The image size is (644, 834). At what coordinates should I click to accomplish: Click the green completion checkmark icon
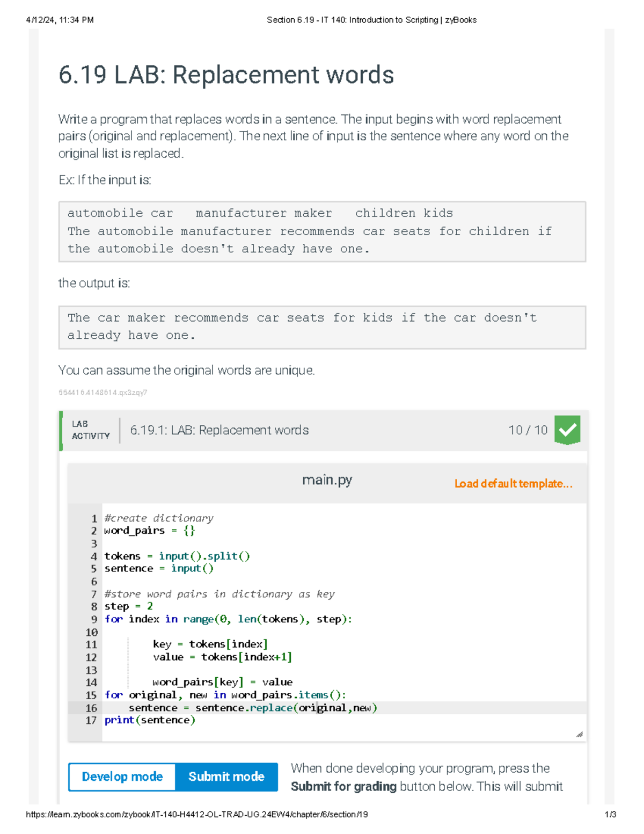(568, 430)
